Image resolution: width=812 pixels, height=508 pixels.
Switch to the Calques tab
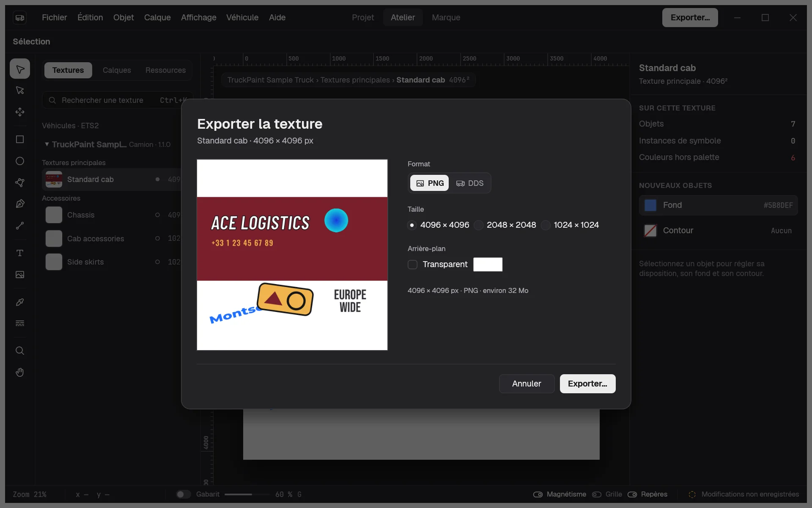tap(117, 70)
